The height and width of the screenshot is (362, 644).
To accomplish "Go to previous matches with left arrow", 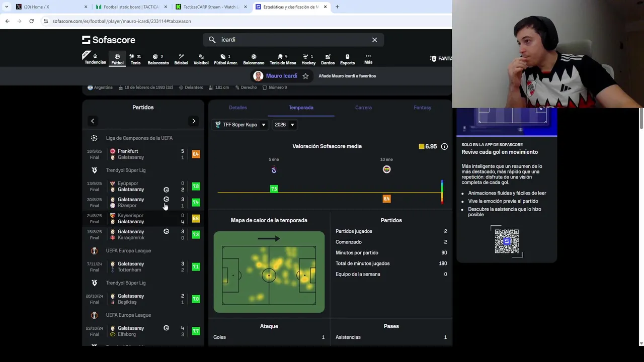I will click(x=93, y=121).
